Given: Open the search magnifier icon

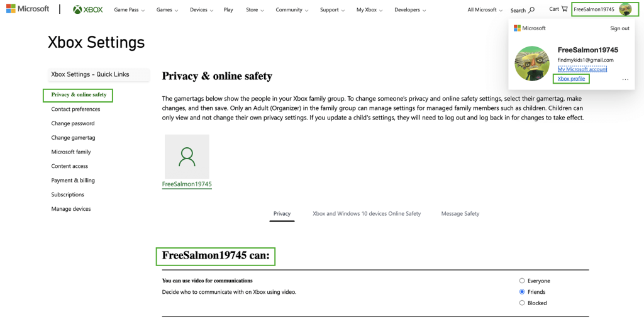Looking at the screenshot, I should (x=531, y=10).
